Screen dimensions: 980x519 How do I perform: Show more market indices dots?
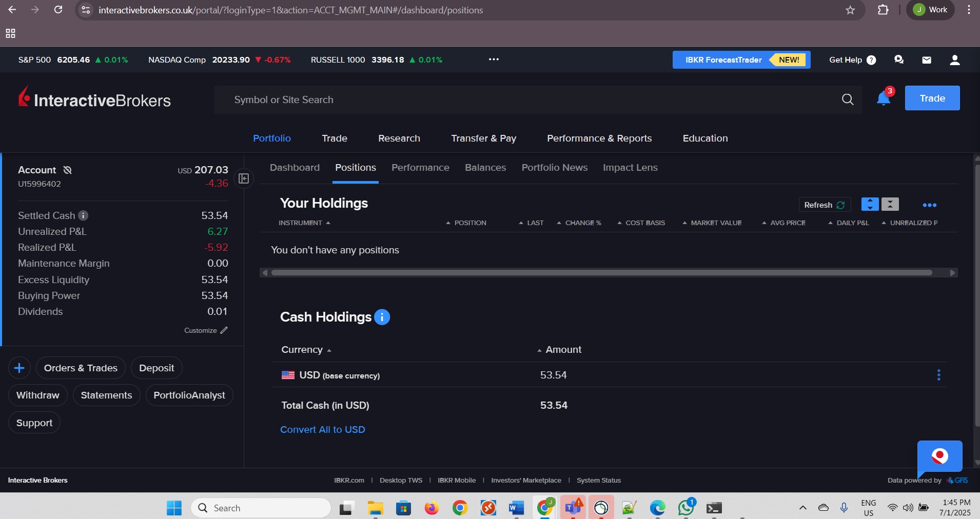[x=494, y=59]
